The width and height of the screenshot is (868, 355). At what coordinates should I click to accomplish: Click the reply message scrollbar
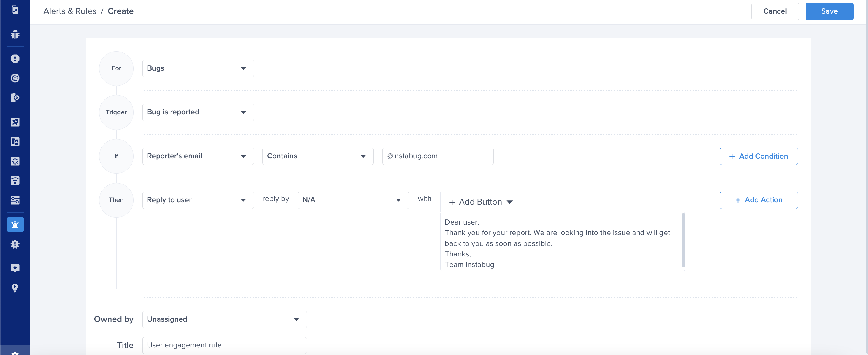[x=683, y=240]
